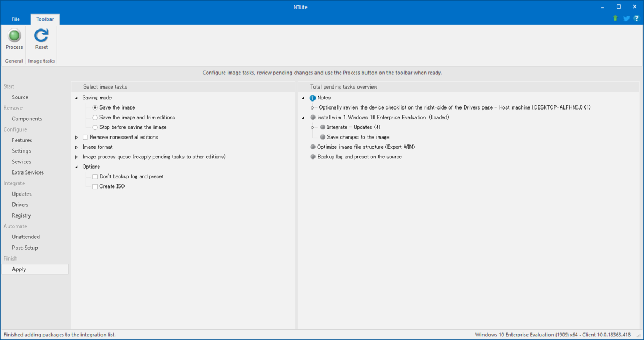
Task: Click the Options row label
Action: 91,167
